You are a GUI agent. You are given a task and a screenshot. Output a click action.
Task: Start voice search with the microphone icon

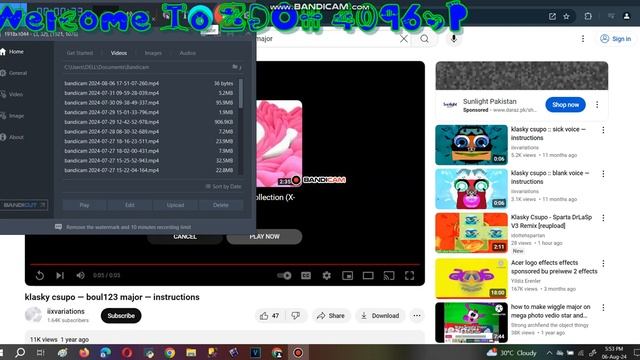(453, 39)
